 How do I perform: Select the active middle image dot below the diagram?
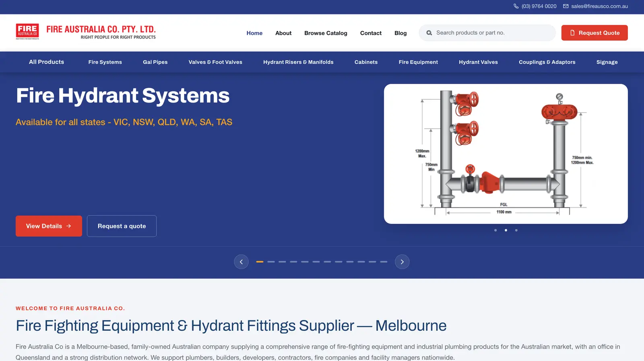pos(506,230)
